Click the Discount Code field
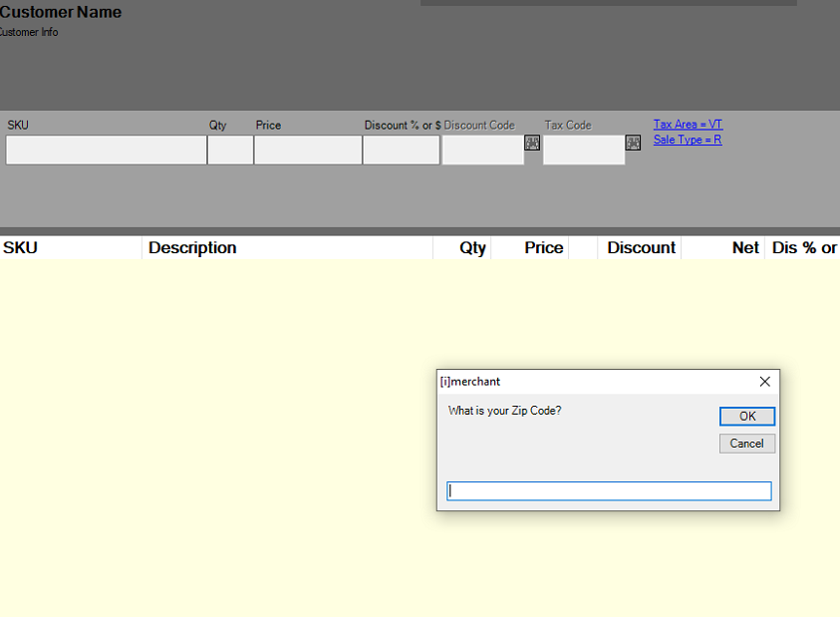 pyautogui.click(x=482, y=150)
